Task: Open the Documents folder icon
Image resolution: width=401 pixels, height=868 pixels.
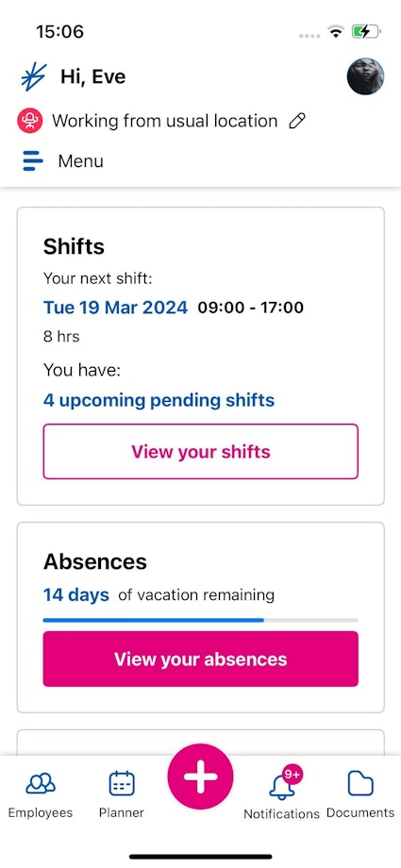Action: pos(360,784)
